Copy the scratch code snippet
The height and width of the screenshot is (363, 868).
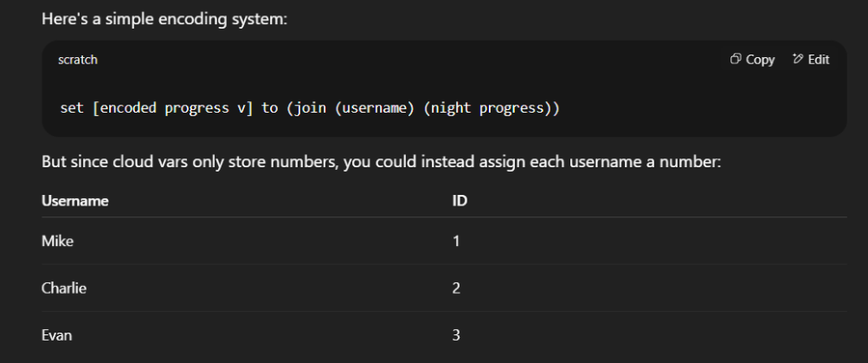point(752,59)
